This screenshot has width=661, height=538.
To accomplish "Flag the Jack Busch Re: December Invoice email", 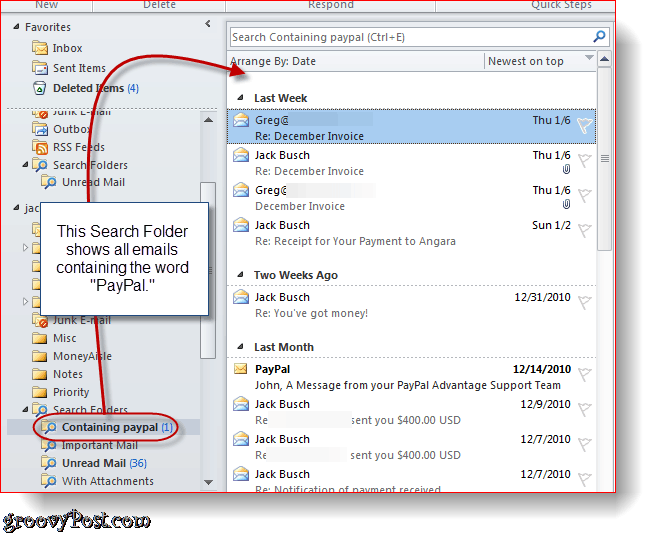I will coord(585,161).
